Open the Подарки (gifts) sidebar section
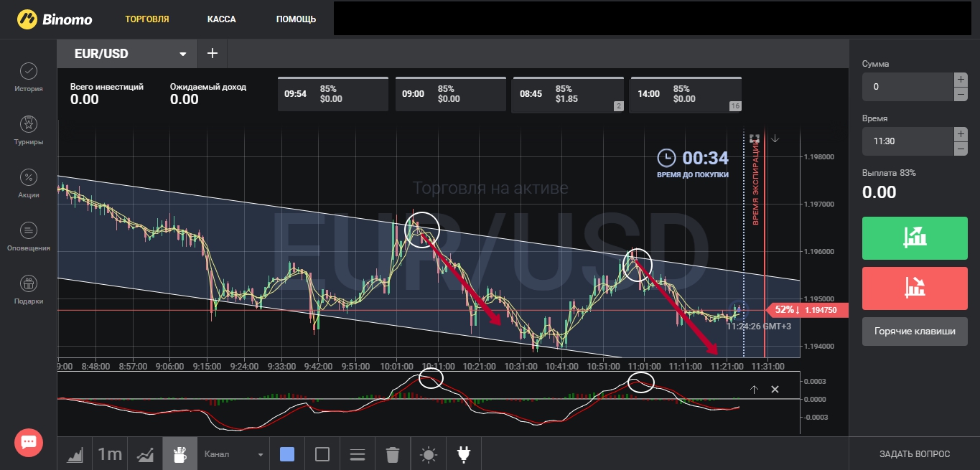The height and width of the screenshot is (470, 980). pos(29,290)
